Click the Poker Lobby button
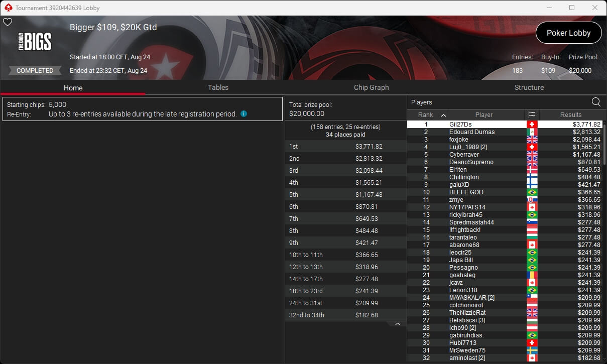 pos(568,33)
